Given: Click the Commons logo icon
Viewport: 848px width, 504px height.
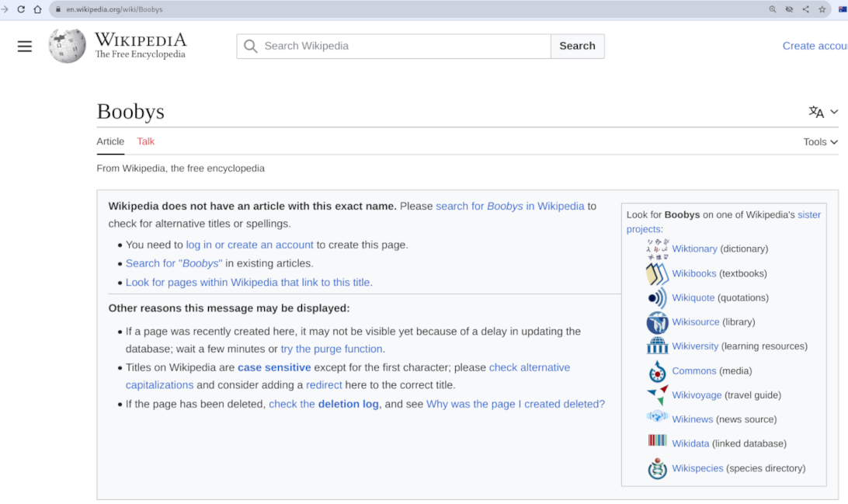Looking at the screenshot, I should [657, 371].
